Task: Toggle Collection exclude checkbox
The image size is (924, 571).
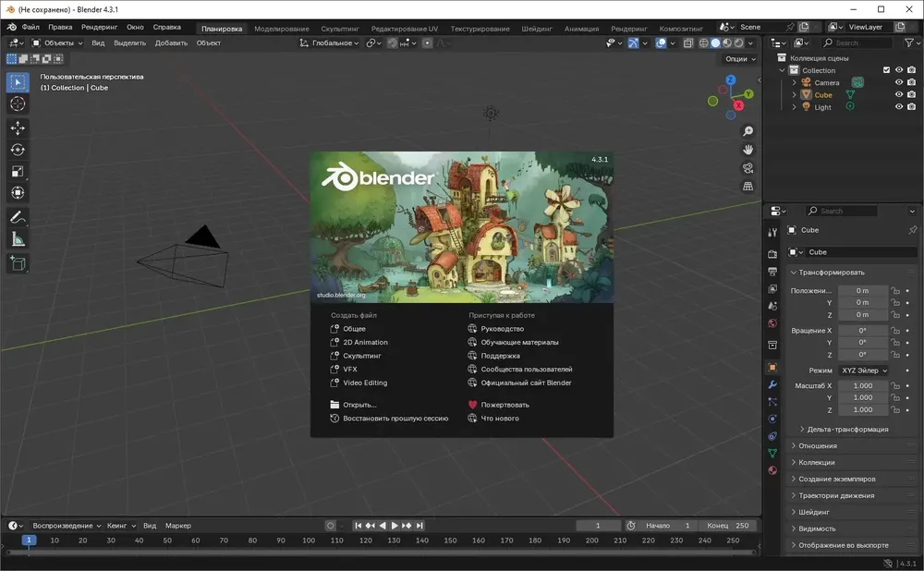Action: (x=886, y=70)
